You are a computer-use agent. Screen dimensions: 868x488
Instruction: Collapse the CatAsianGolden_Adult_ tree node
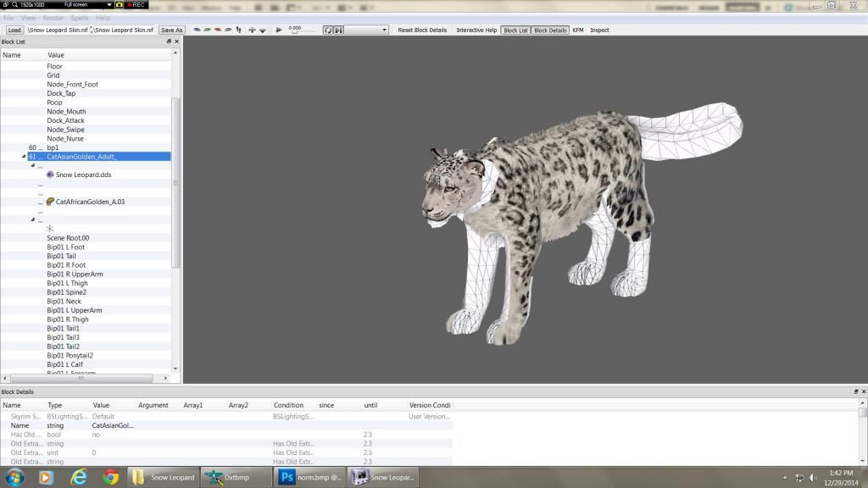pos(24,157)
